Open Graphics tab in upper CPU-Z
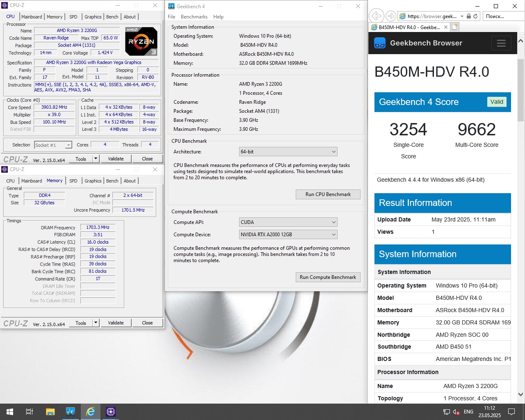This screenshot has width=525, height=420. tap(93, 17)
